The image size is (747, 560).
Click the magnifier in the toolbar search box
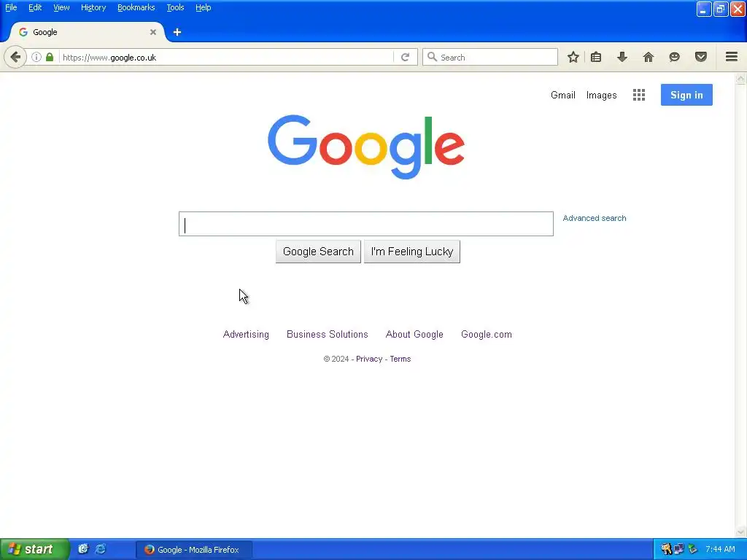(x=432, y=57)
